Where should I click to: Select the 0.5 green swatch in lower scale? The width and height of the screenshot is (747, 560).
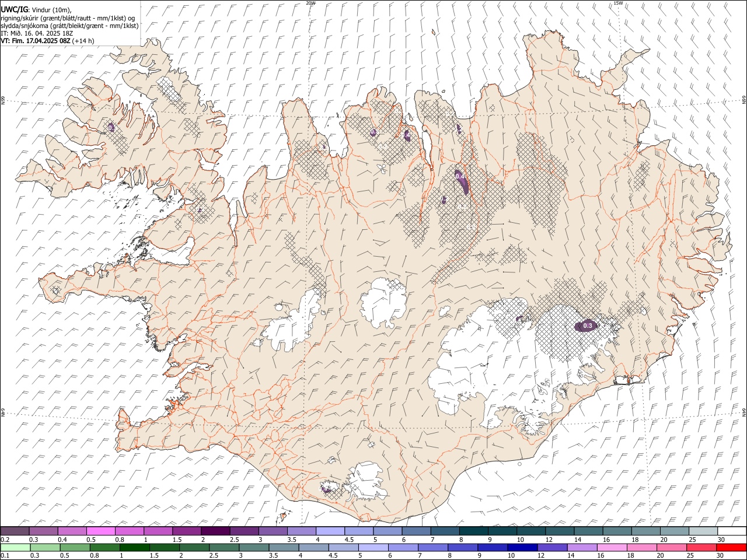[x=75, y=547]
